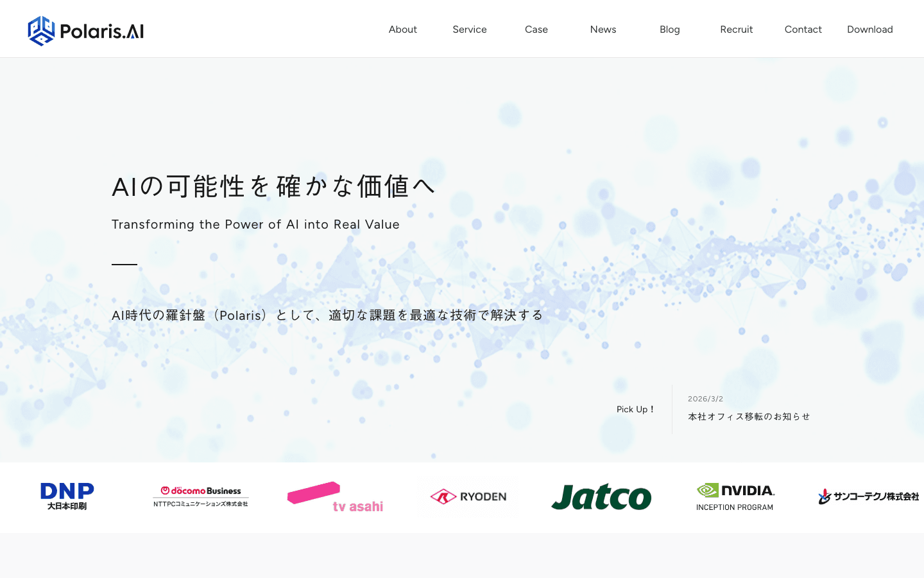Click the RYODEN logo

(x=468, y=496)
